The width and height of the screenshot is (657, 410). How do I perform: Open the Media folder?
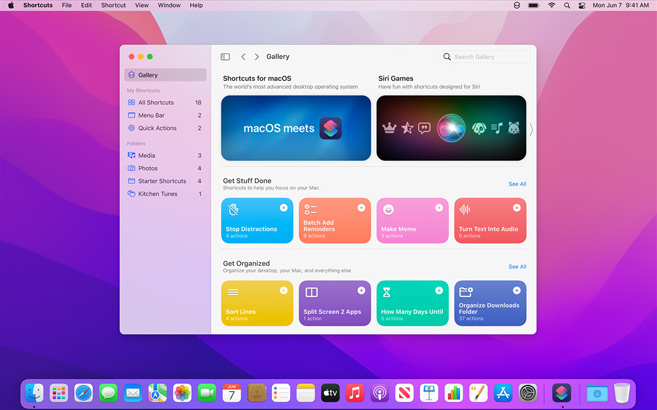click(147, 155)
